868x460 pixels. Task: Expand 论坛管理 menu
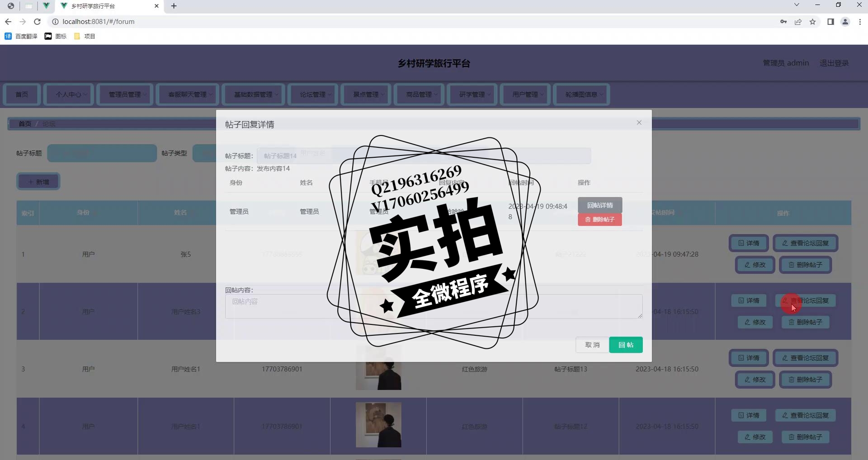[313, 94]
